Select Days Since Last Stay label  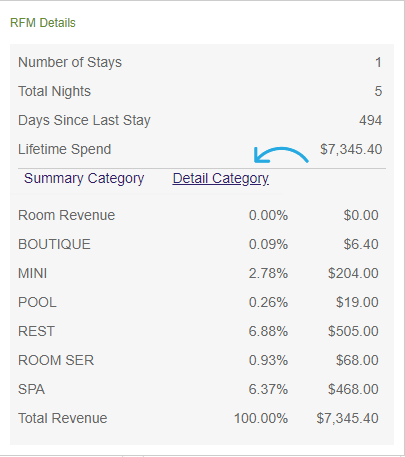click(84, 120)
